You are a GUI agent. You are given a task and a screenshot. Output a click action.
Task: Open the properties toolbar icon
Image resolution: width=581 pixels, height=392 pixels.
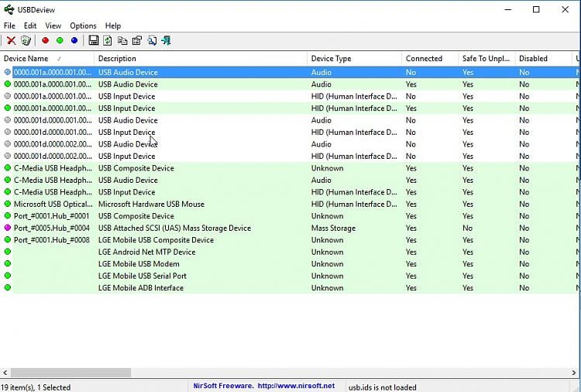[x=136, y=40]
